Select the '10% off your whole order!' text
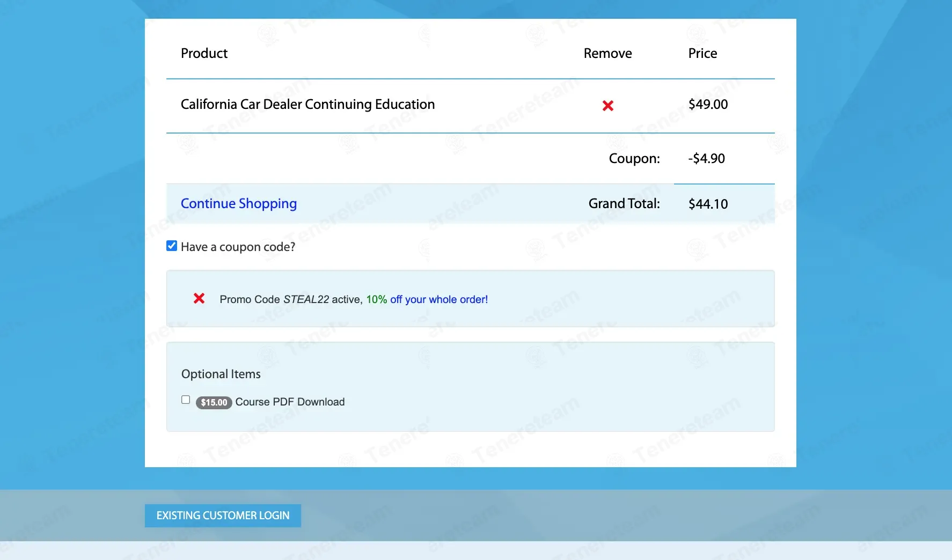952x560 pixels. point(427,299)
